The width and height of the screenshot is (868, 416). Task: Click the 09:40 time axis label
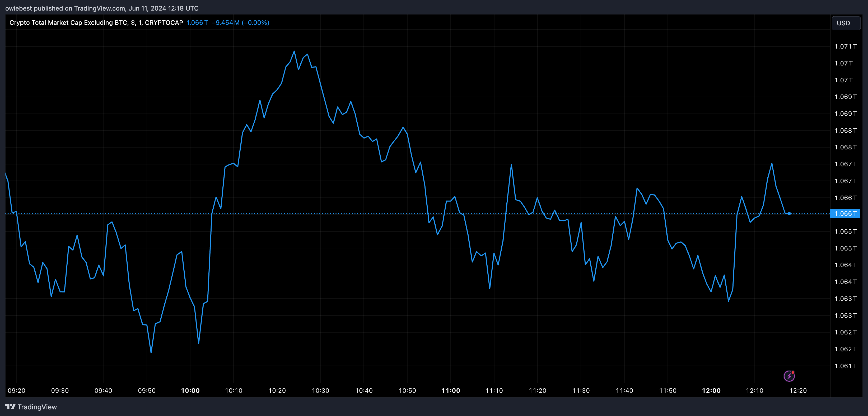click(x=104, y=390)
